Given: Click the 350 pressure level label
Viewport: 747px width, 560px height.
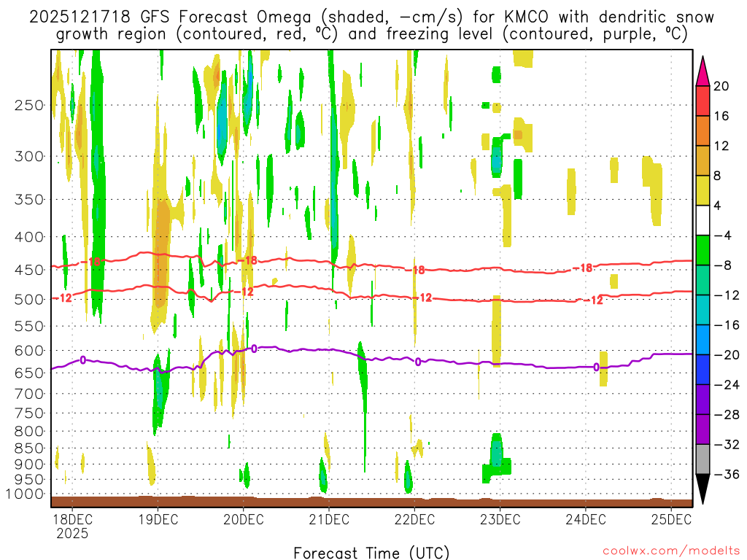Looking at the screenshot, I should [29, 200].
